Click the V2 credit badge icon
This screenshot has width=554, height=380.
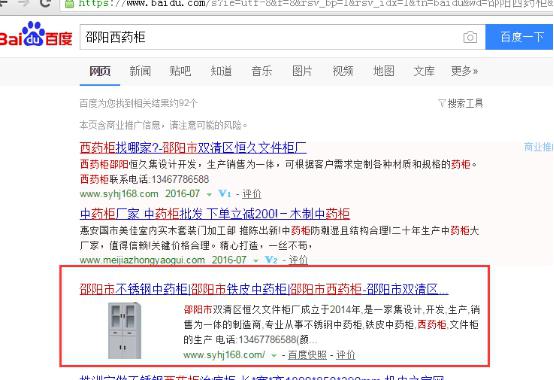point(271,260)
